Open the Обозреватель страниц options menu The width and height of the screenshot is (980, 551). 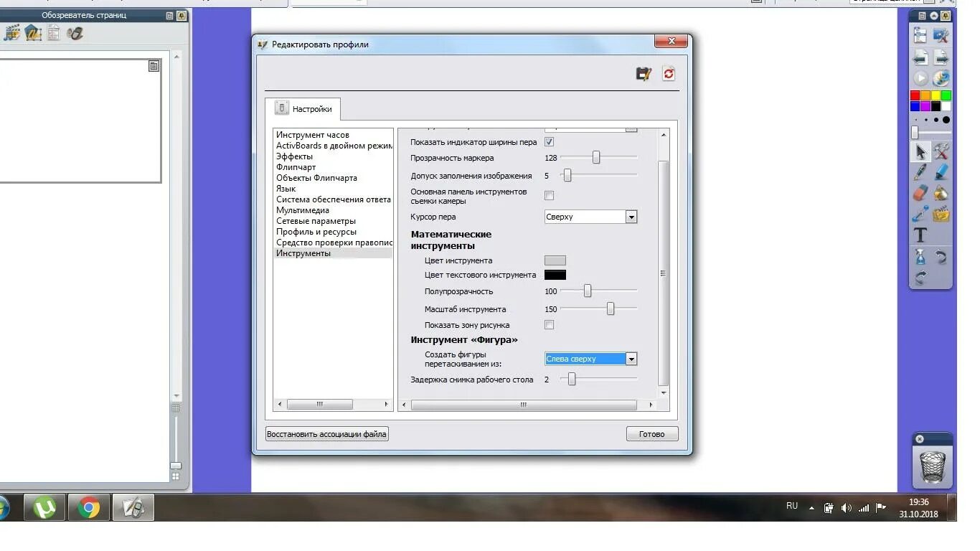[169, 15]
